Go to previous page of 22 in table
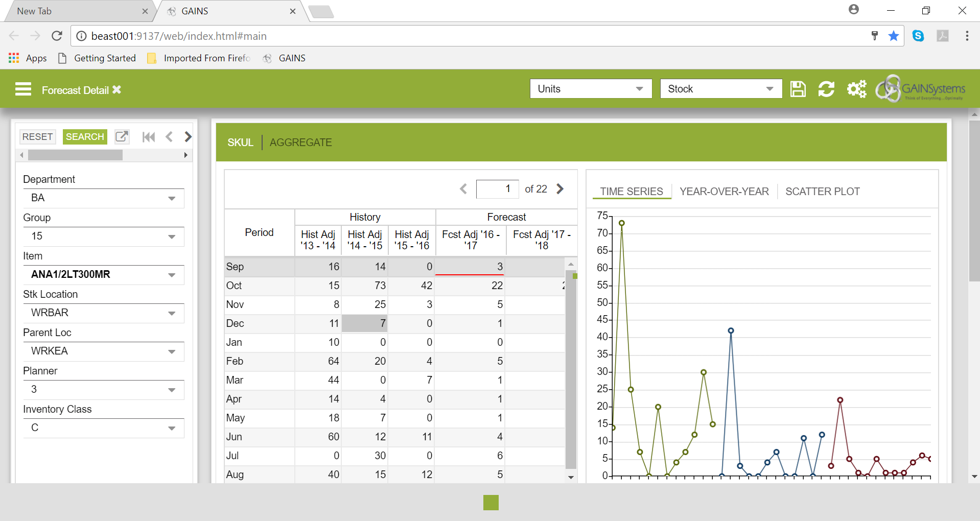The height and width of the screenshot is (521, 980). tap(463, 189)
